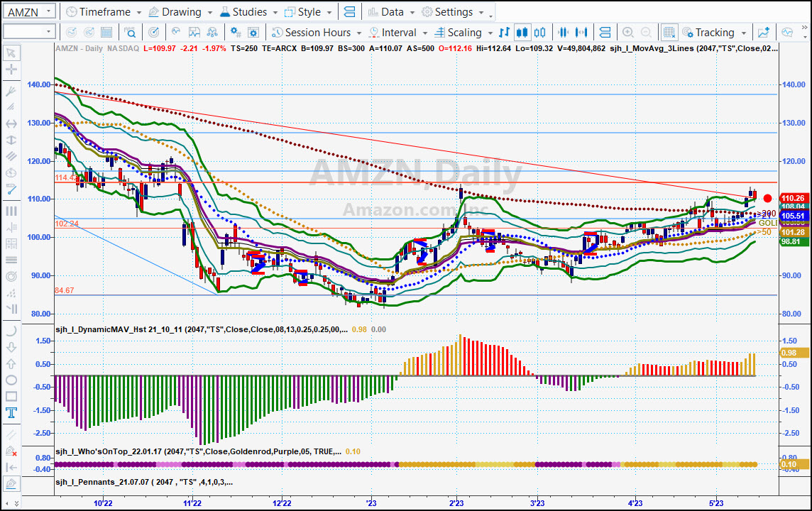Screen dimensions: 812x511
Task: Click the hollow candlestick chart style icon
Action: [x=539, y=33]
